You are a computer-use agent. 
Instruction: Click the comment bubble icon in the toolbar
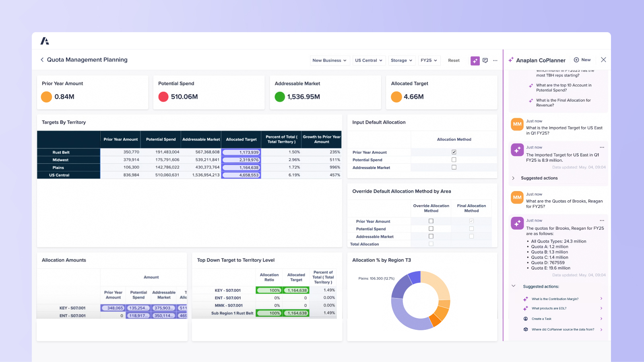485,60
